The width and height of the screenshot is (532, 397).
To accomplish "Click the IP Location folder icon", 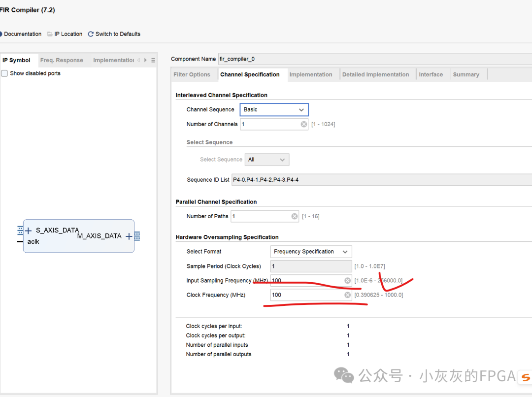I will tap(50, 34).
